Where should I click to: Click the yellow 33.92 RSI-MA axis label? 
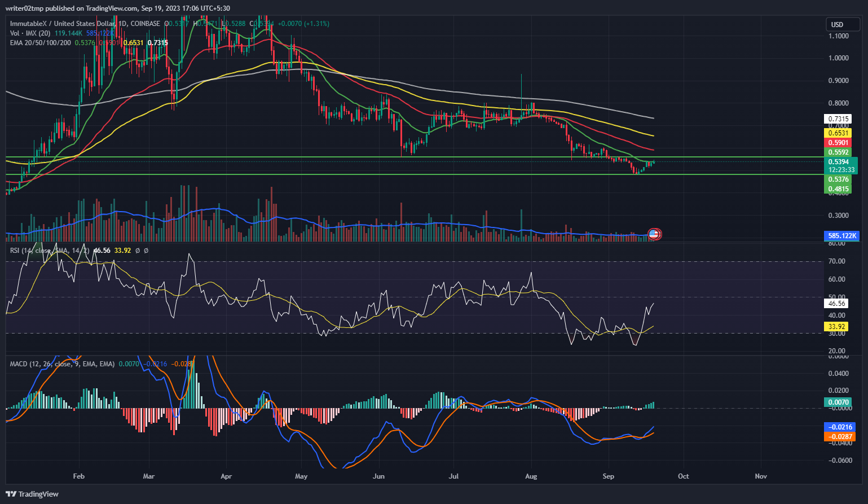coord(836,327)
